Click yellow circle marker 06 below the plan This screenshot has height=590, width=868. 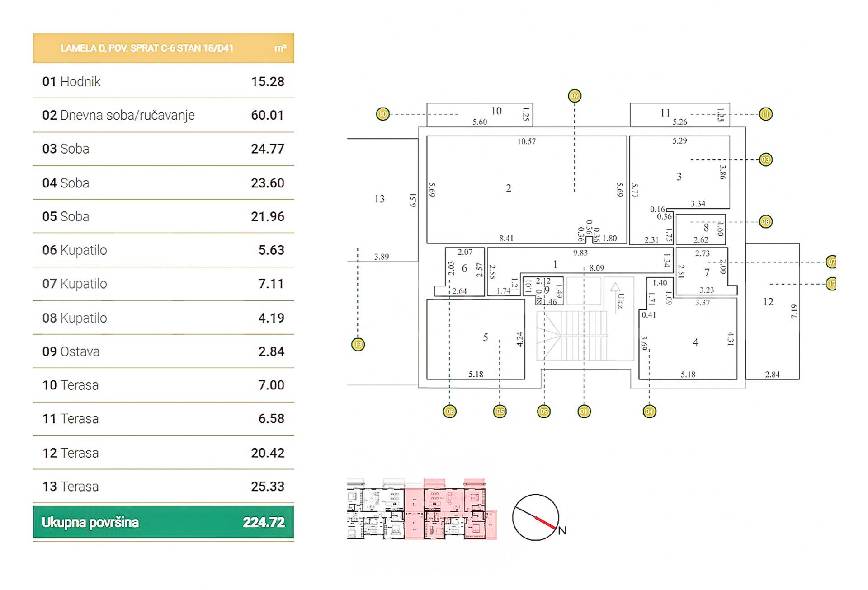449,412
